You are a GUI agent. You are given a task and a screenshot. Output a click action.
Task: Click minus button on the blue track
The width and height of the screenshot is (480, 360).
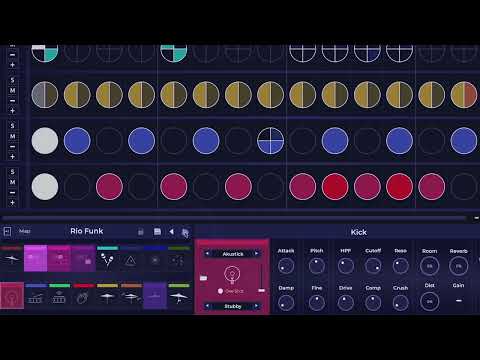pyautogui.click(x=12, y=146)
